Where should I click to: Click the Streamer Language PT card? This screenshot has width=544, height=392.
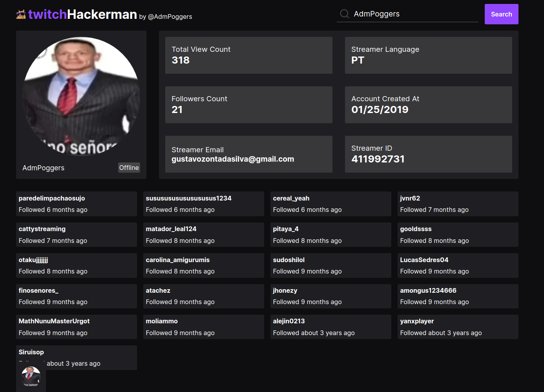(x=428, y=55)
